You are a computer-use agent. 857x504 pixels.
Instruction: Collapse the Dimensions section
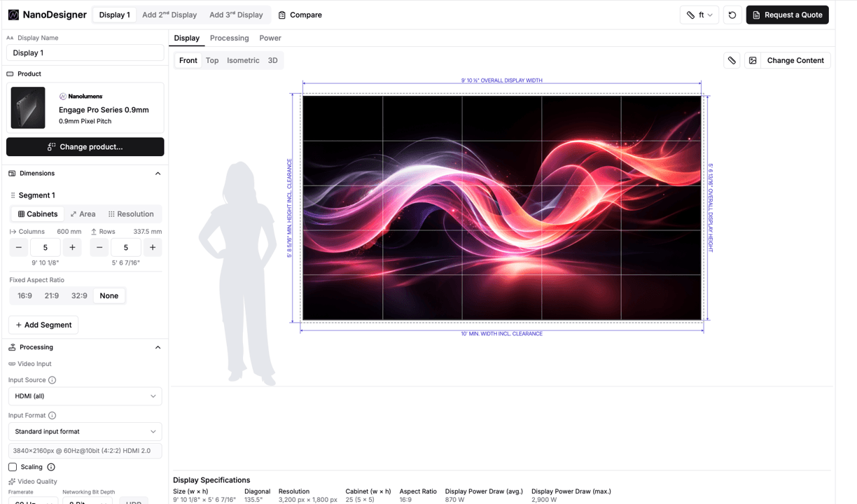click(x=158, y=174)
